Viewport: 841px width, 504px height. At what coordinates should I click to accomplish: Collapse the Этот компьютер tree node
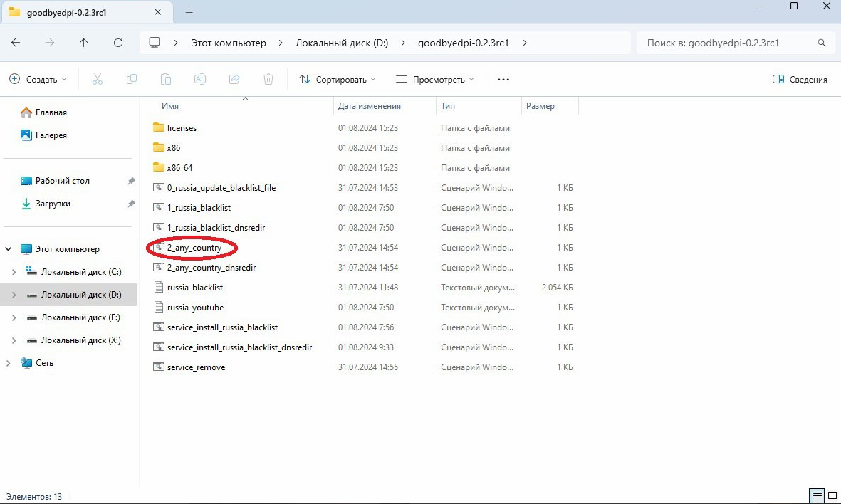(9, 248)
